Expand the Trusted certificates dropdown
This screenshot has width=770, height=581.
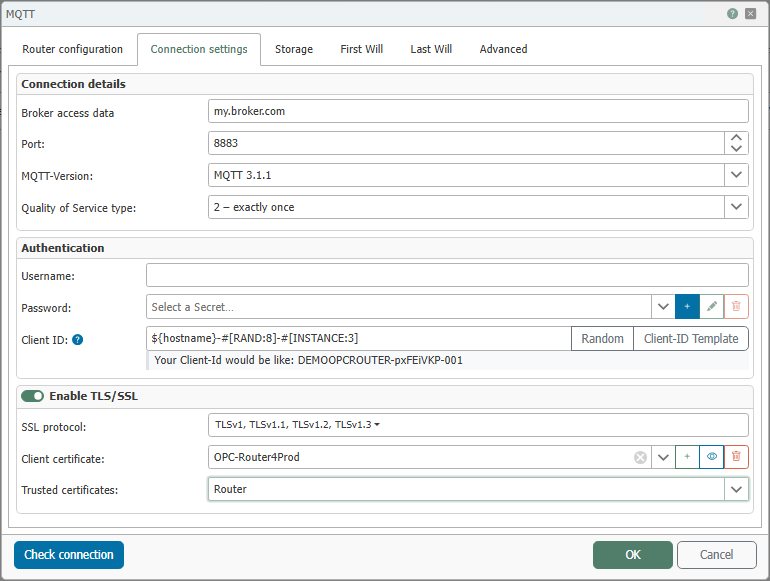coord(736,489)
